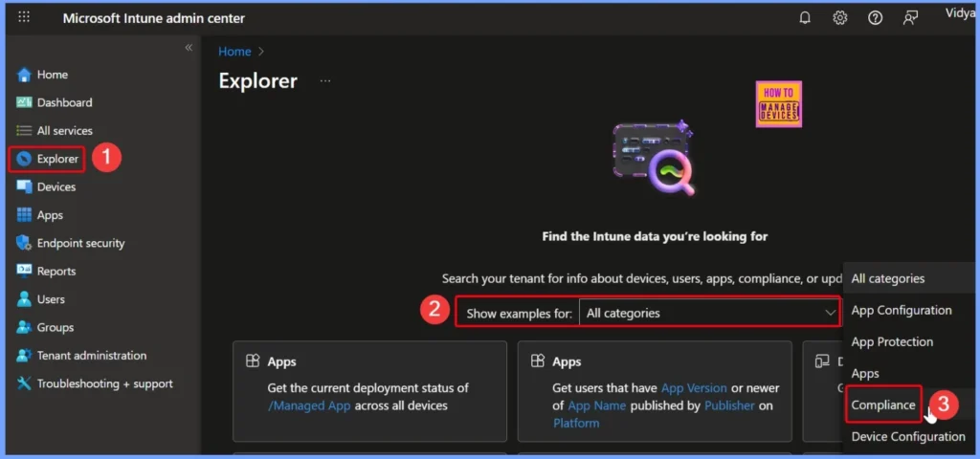
Task: Click the Vidya account name in header
Action: (x=961, y=13)
